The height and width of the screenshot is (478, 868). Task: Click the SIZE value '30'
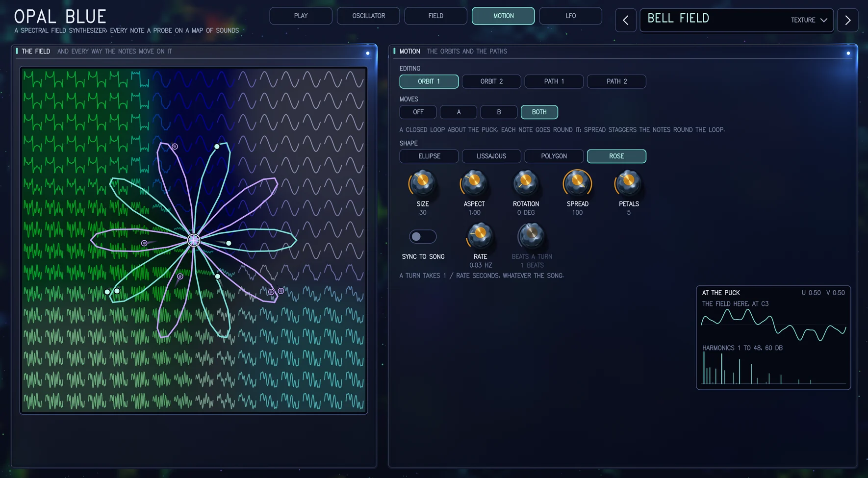point(423,213)
